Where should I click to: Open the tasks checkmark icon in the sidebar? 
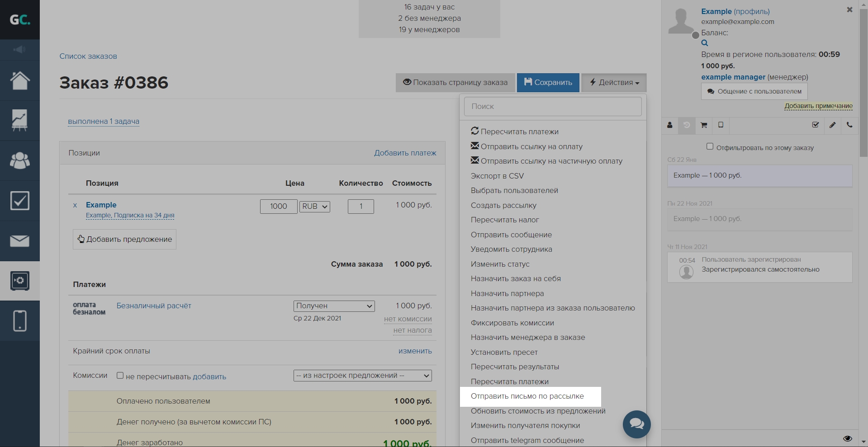click(x=20, y=201)
